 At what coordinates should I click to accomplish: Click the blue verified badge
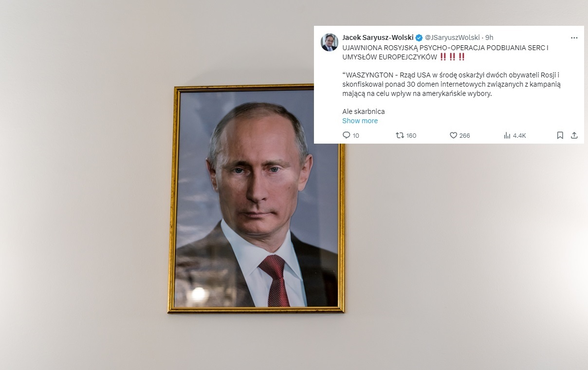click(x=419, y=37)
